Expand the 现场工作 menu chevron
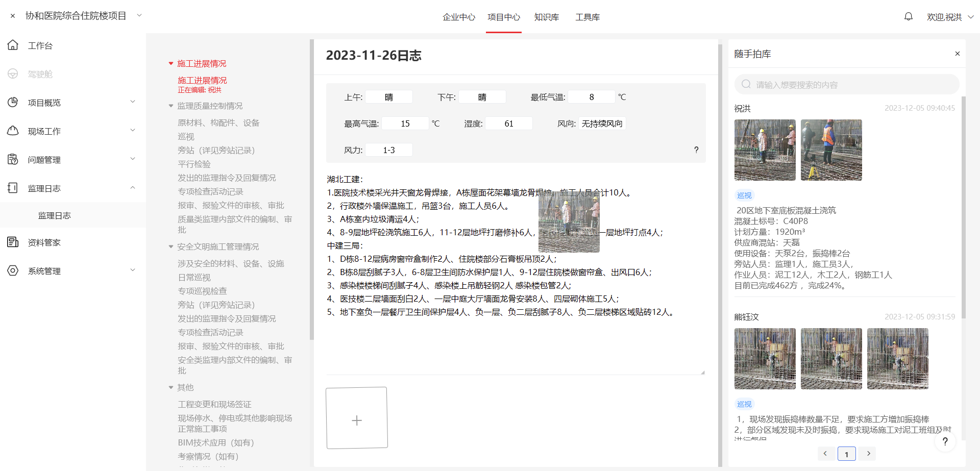Image resolution: width=980 pixels, height=471 pixels. pyautogui.click(x=133, y=131)
